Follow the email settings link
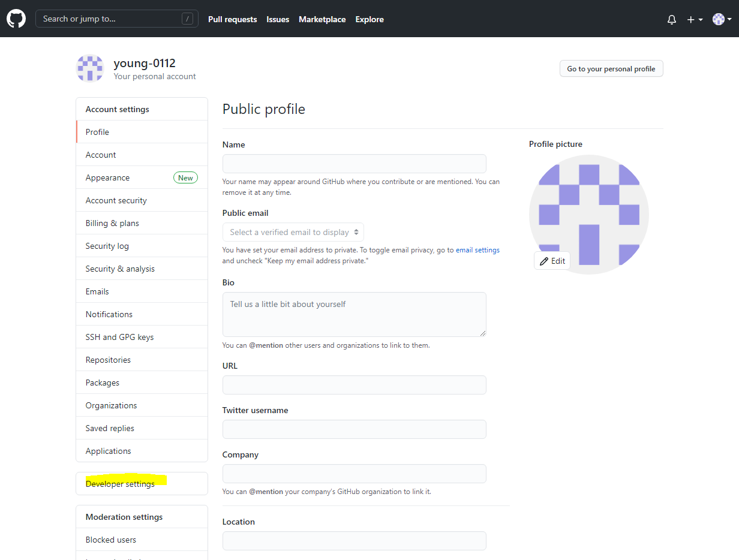The height and width of the screenshot is (560, 739). pyautogui.click(x=477, y=250)
